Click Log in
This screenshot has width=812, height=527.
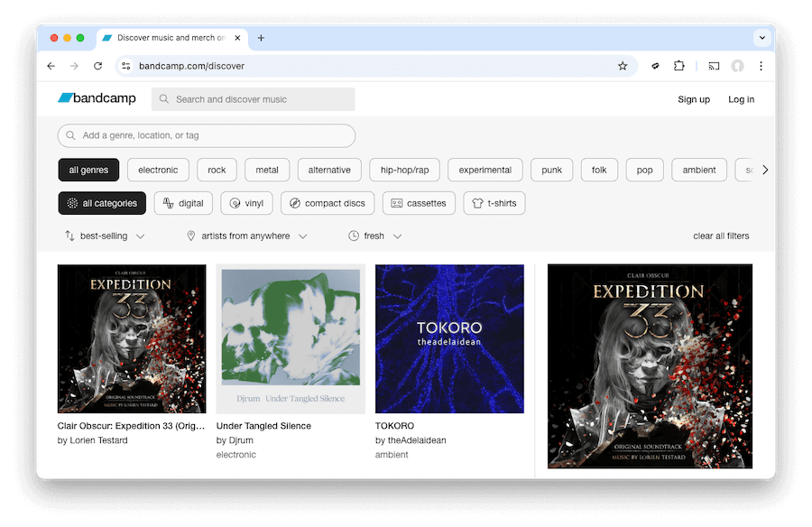point(741,99)
